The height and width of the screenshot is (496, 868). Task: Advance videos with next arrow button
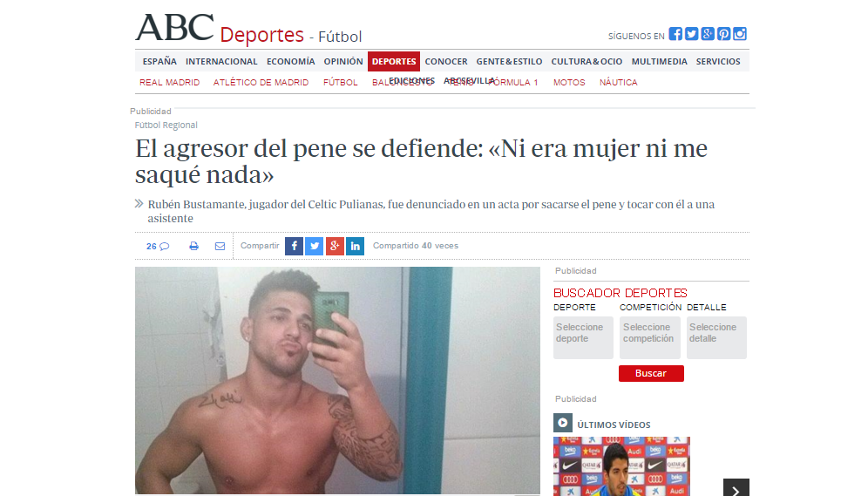click(736, 488)
